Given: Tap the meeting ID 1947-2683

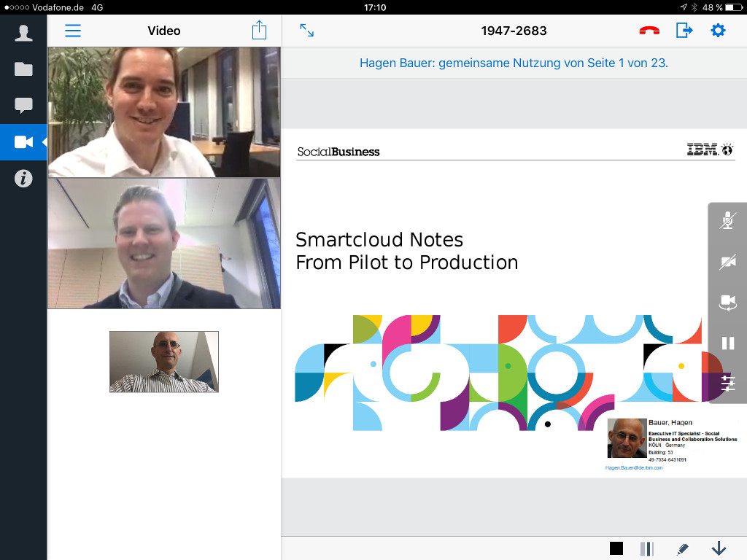Looking at the screenshot, I should click(514, 31).
